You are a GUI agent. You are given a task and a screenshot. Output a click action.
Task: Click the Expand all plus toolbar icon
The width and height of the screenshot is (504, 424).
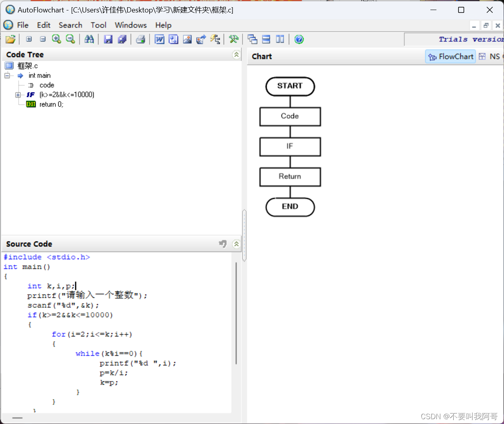point(29,39)
